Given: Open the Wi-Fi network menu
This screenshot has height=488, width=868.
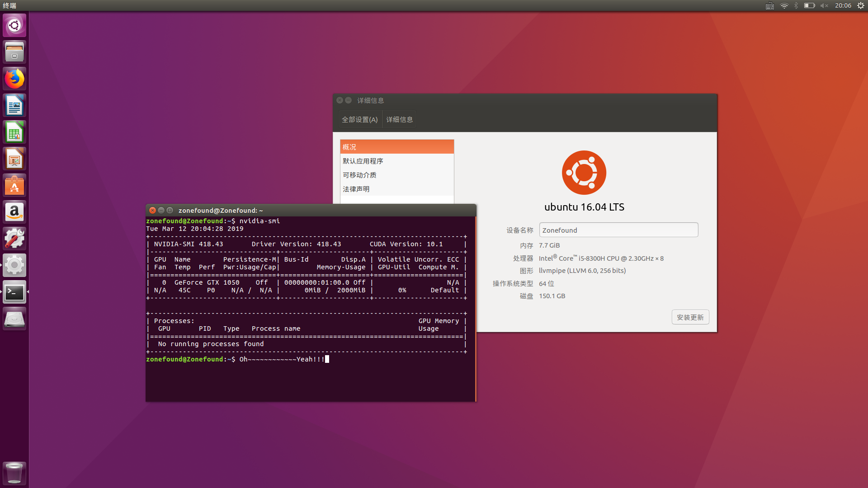Looking at the screenshot, I should coord(783,6).
